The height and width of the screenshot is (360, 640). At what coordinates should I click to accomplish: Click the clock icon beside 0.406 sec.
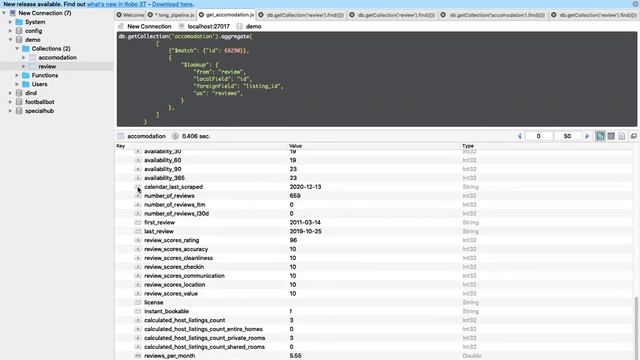(x=175, y=136)
